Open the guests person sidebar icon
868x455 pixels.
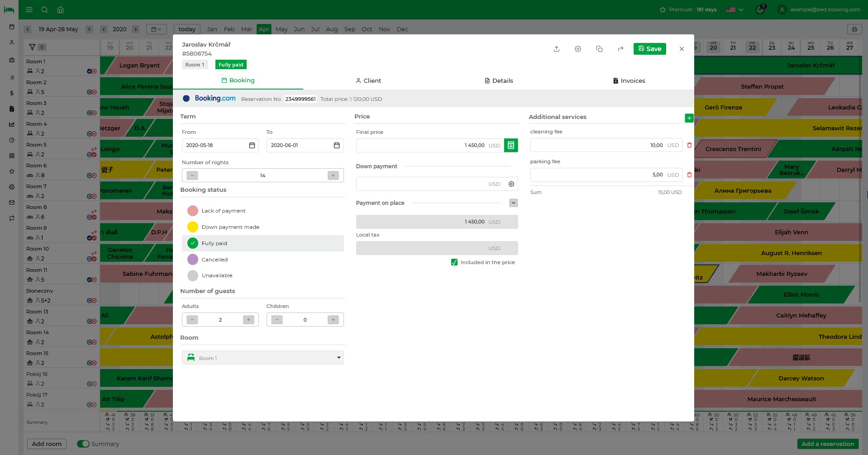(12, 42)
